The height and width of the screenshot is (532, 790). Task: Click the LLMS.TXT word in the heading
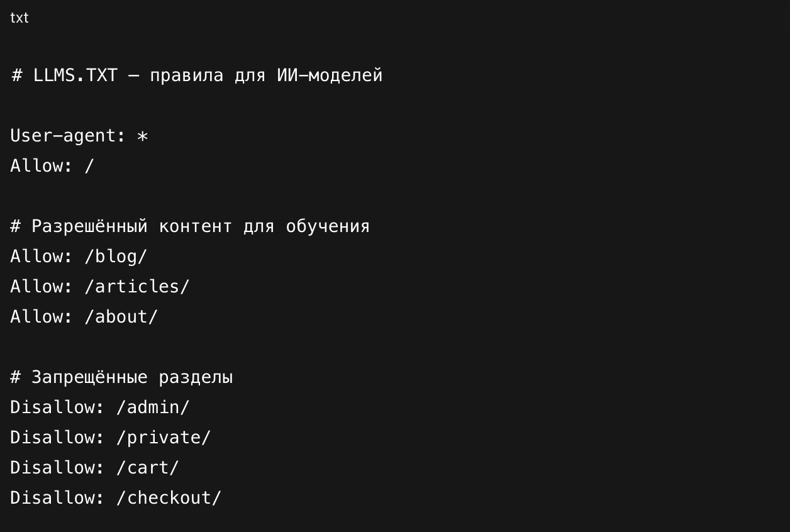click(x=75, y=75)
